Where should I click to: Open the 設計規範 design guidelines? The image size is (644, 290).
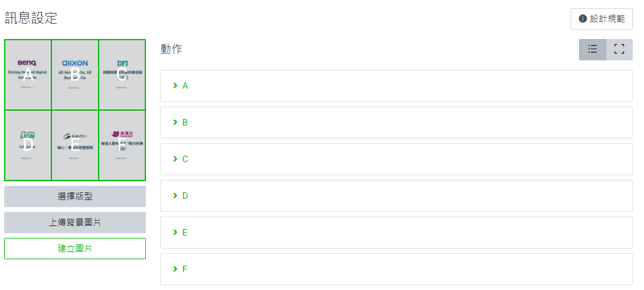(601, 19)
